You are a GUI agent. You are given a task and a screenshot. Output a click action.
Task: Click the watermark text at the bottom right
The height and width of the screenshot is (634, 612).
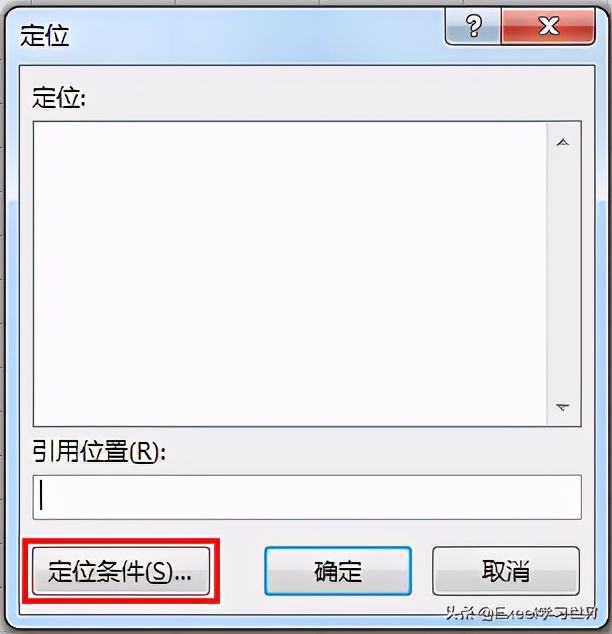point(521,614)
